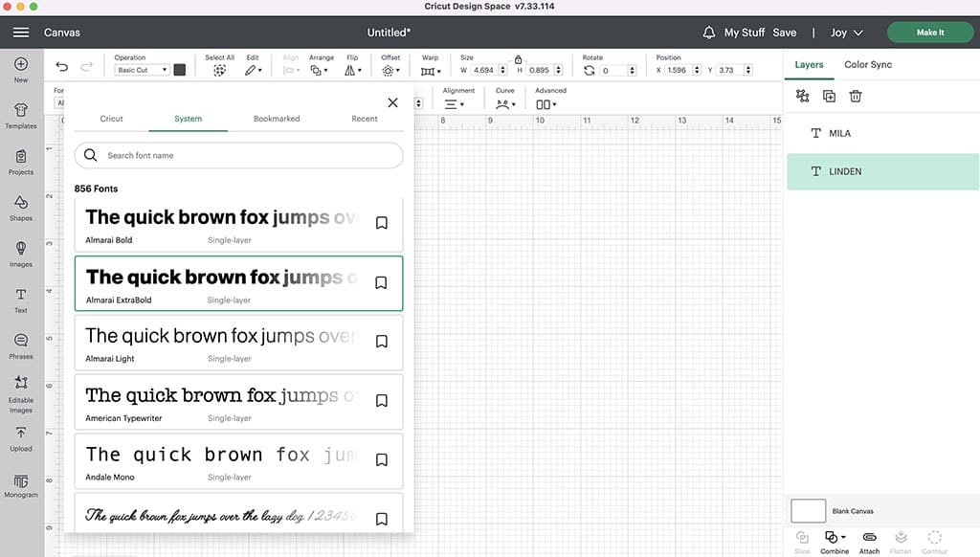Open the Monogram tool
This screenshot has width=980, height=557.
tap(21, 485)
